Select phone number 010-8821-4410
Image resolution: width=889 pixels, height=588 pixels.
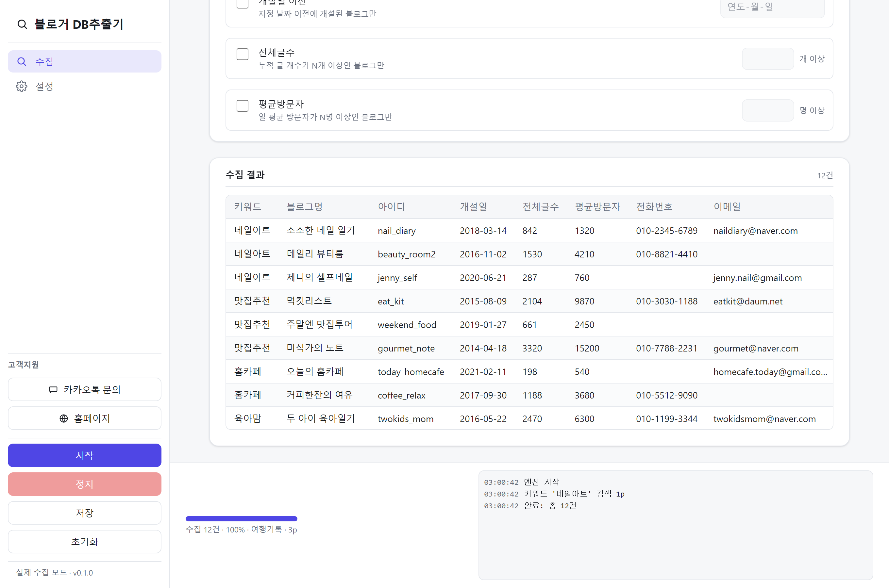point(666,254)
